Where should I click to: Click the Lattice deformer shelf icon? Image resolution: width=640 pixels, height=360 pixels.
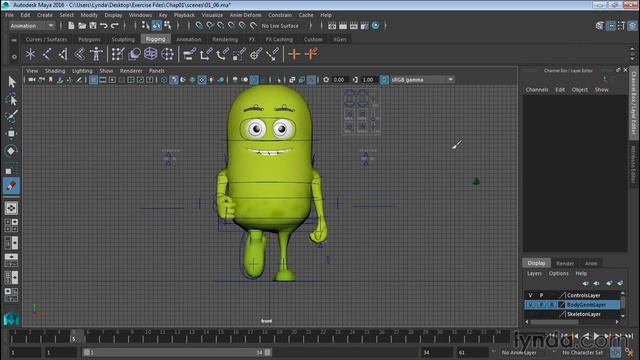click(151, 54)
